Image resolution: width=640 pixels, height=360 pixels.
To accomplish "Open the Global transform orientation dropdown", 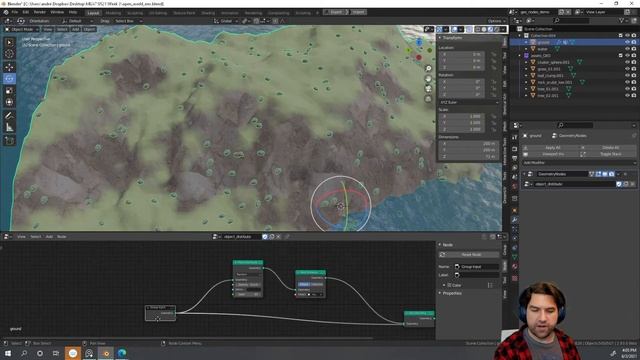I will click(225, 21).
